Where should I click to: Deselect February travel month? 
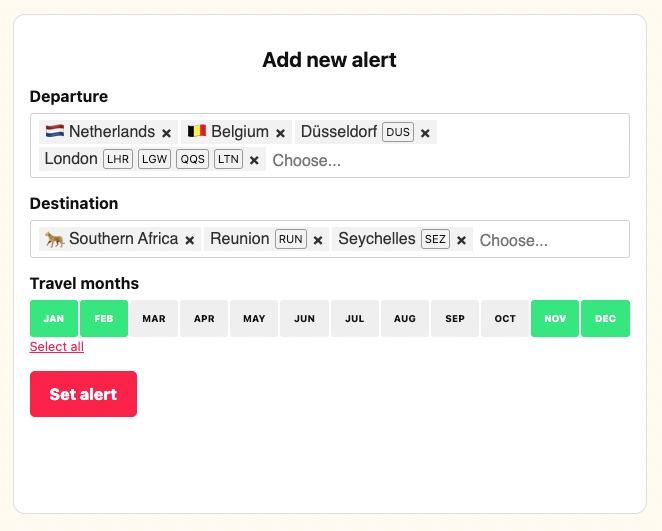coord(104,319)
